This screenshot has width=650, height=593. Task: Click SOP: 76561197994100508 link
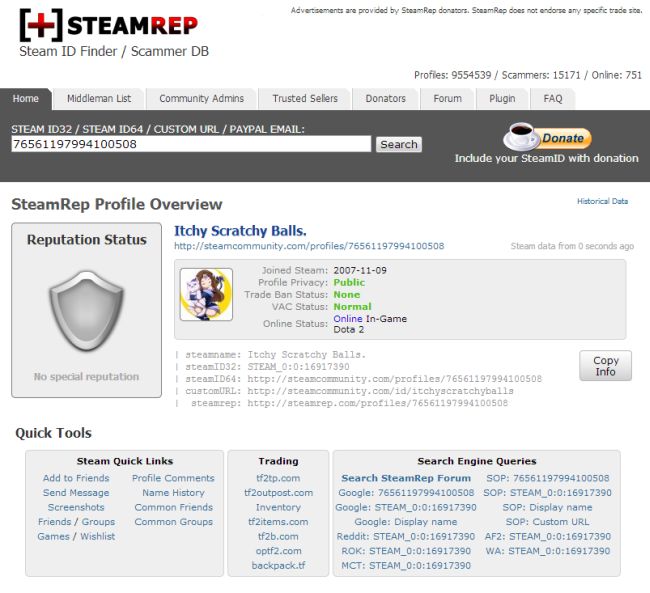(548, 478)
